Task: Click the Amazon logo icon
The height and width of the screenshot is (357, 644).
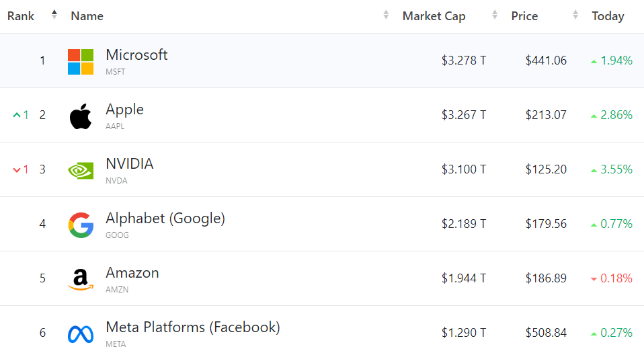Action: (81, 279)
